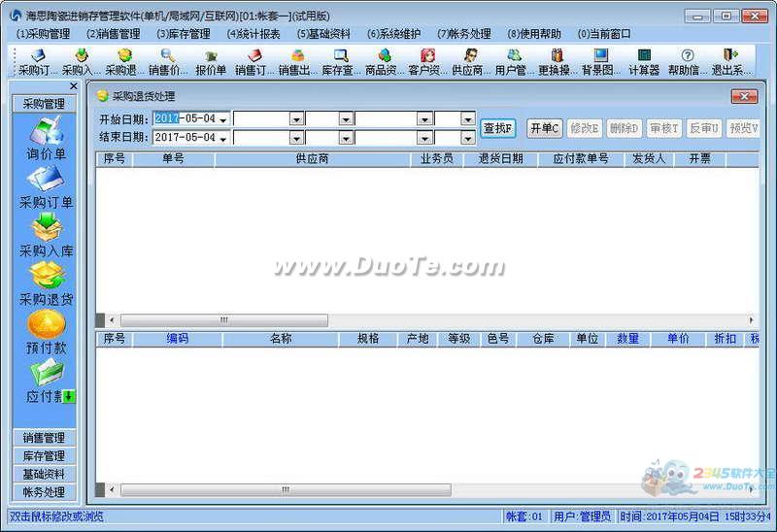Viewport: 777px width, 532px height.
Task: Click the 采购入库 toolbar icon
Action: [x=80, y=62]
